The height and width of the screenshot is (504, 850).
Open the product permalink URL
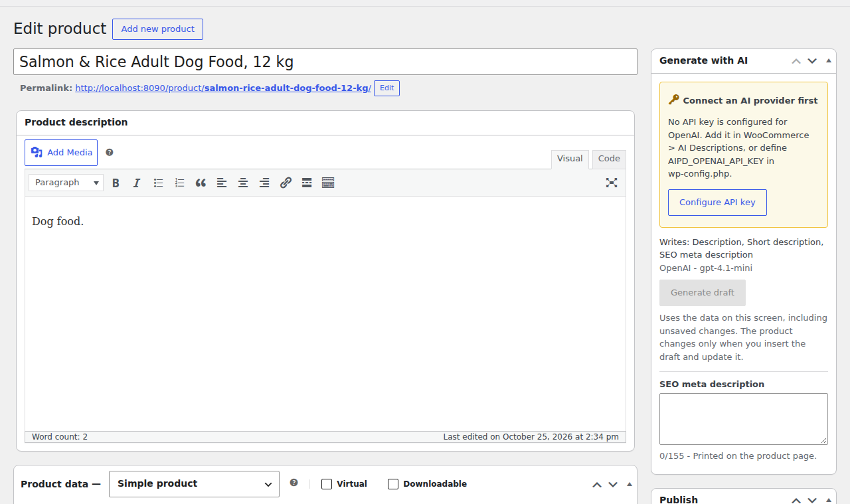(x=223, y=88)
